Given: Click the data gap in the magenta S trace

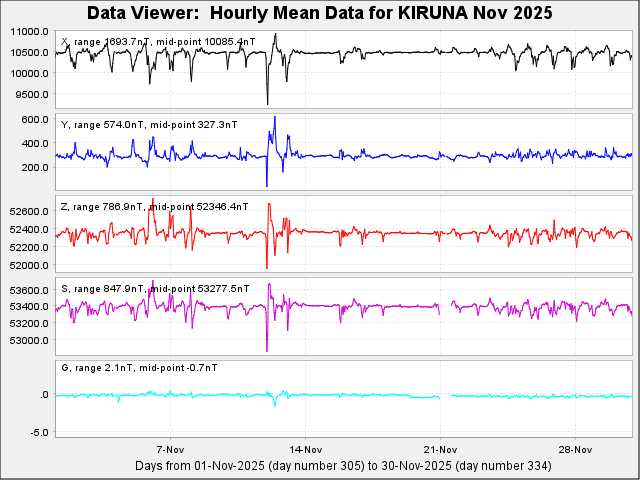Looking at the screenshot, I should click(446, 305).
